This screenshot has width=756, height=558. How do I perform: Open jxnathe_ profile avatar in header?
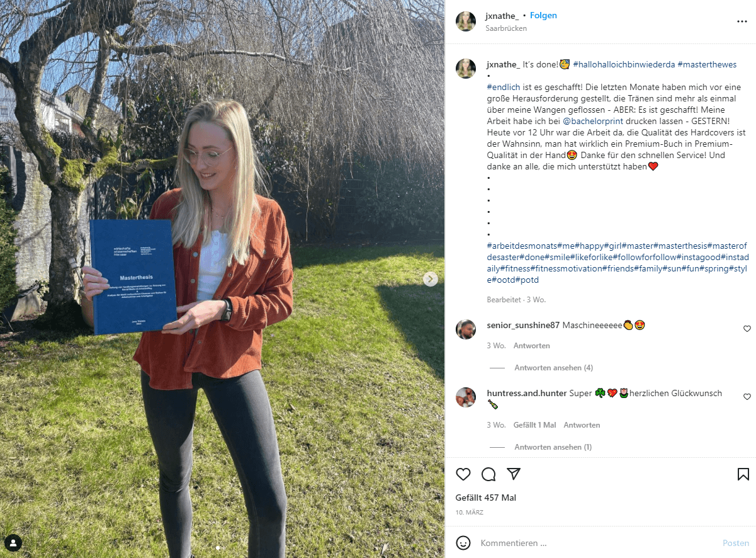(x=466, y=21)
